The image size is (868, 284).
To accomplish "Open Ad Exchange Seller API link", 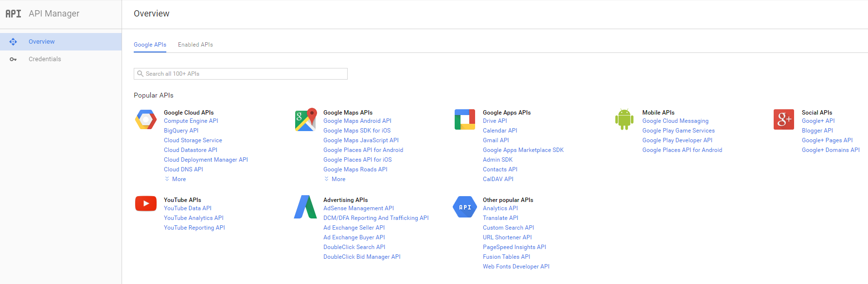I will click(x=354, y=228).
